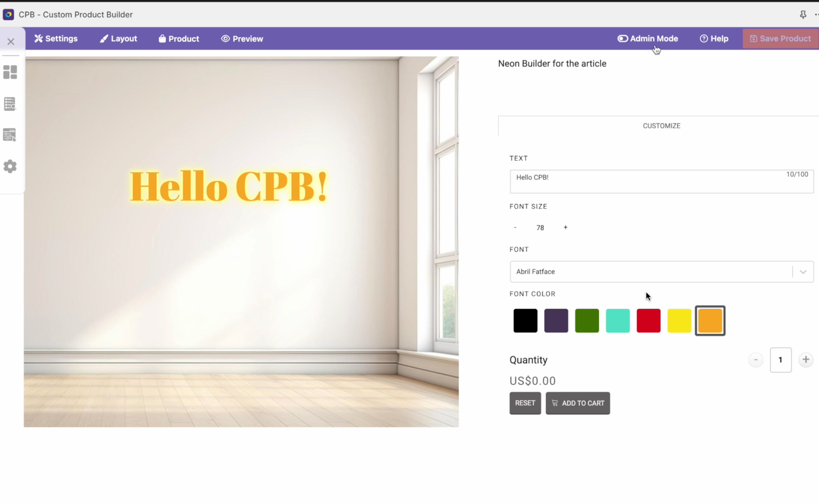Viewport: 819px width, 504px height.
Task: Switch to the Layout menu
Action: [119, 39]
